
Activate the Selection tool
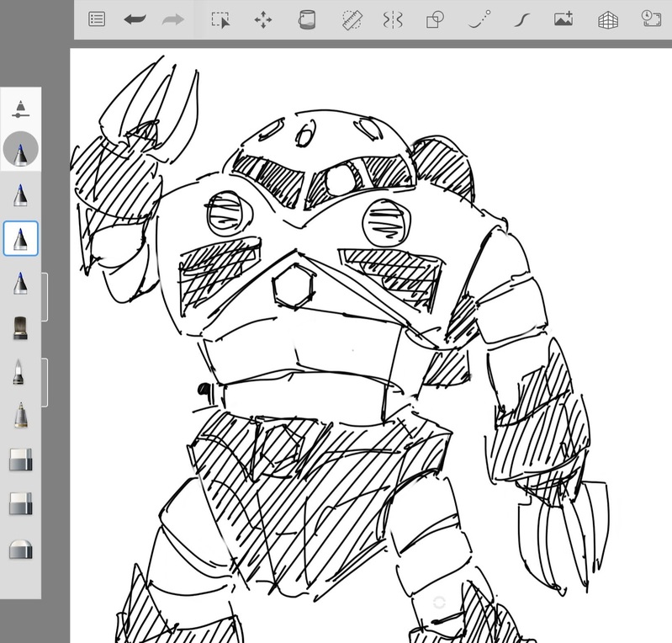coord(220,19)
